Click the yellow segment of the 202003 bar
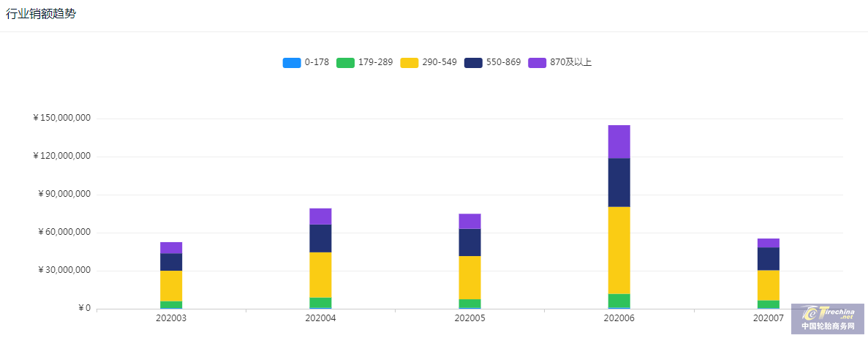Screen dimensions: 868x338 click(x=171, y=286)
